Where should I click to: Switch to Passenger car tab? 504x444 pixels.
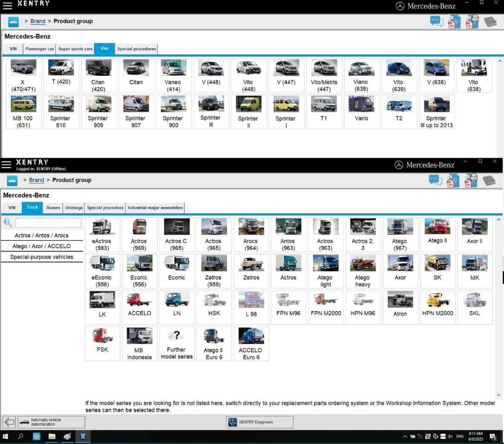coord(39,49)
